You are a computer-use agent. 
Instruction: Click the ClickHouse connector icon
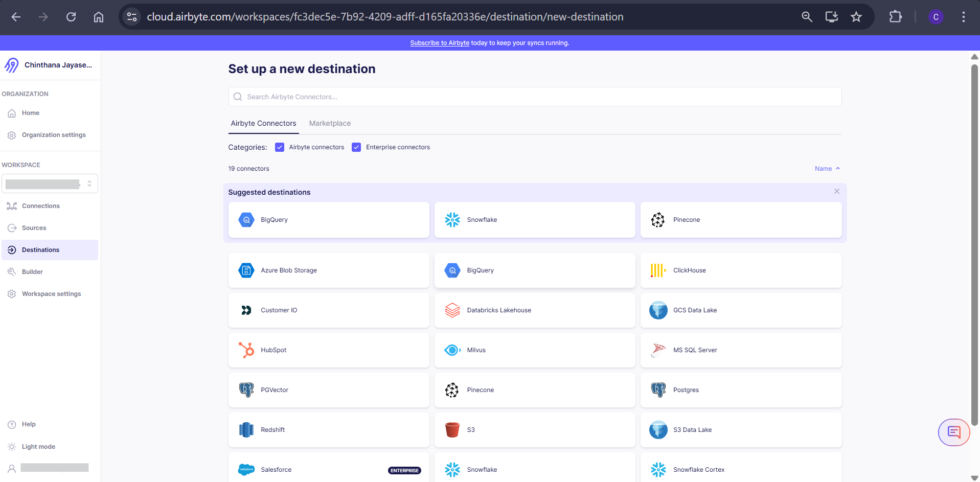click(x=658, y=270)
